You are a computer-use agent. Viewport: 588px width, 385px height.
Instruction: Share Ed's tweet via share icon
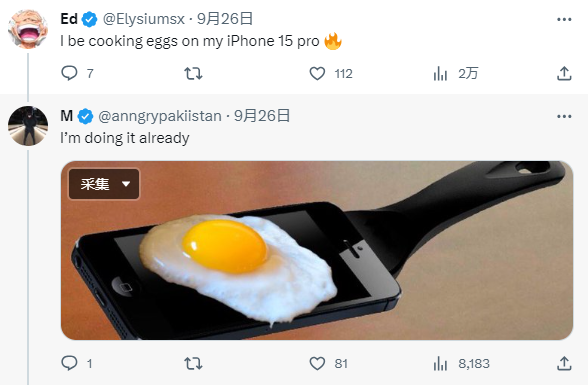[x=564, y=73]
